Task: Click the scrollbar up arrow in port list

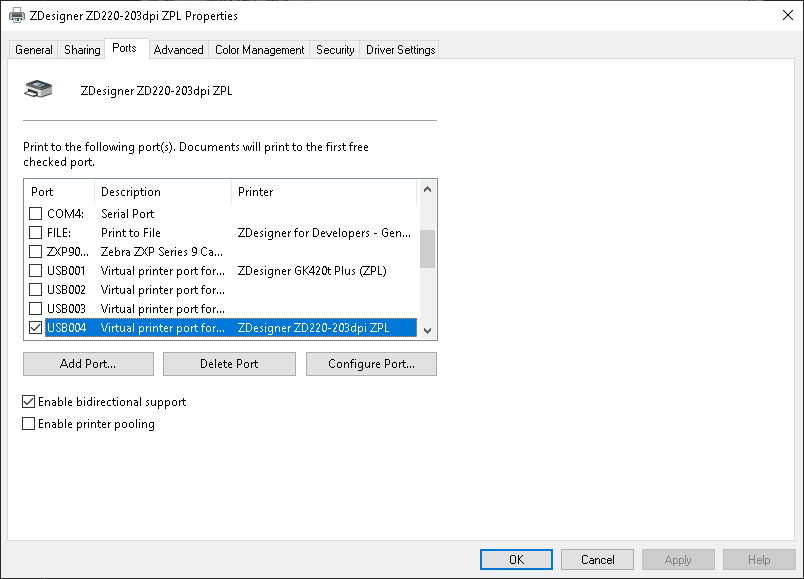Action: pyautogui.click(x=428, y=189)
